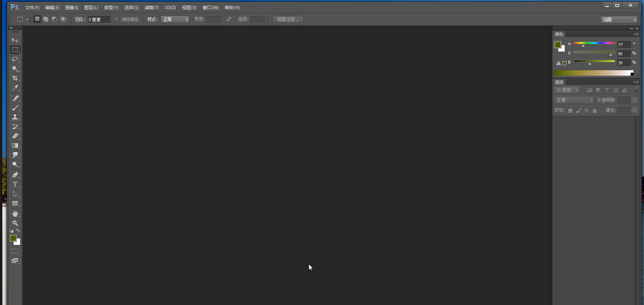Open the 图层(L) menu

point(91,8)
